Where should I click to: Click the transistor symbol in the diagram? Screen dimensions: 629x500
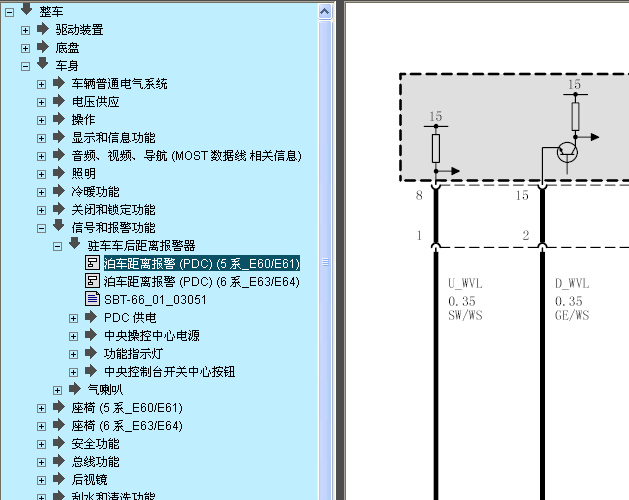point(567,152)
